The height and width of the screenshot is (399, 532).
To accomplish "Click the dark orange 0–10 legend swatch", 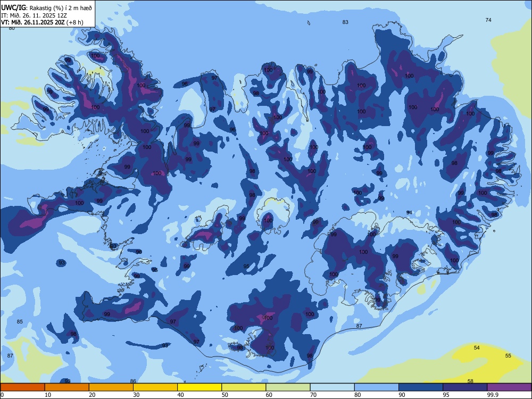I will (22, 387).
